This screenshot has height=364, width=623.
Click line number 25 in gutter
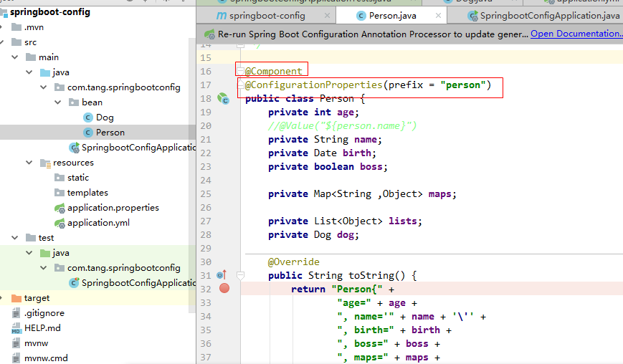click(x=206, y=194)
